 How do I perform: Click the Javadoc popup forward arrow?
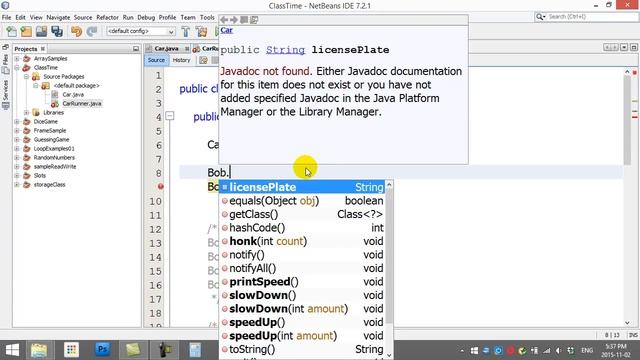pos(234,20)
